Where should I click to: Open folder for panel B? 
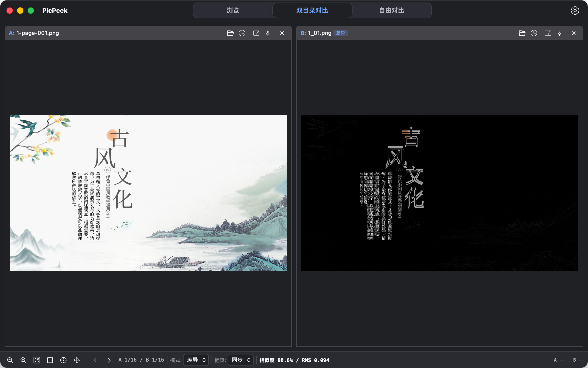[x=522, y=33]
